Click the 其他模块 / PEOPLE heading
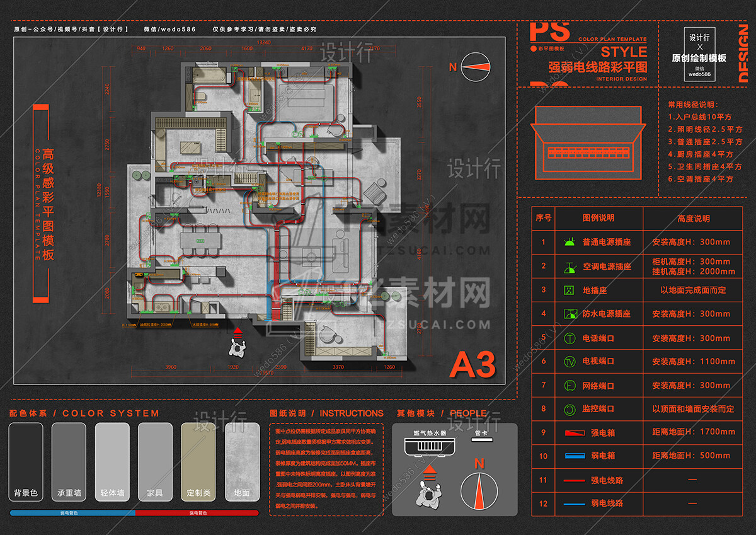Screen dimensions: 756x535 442,413
